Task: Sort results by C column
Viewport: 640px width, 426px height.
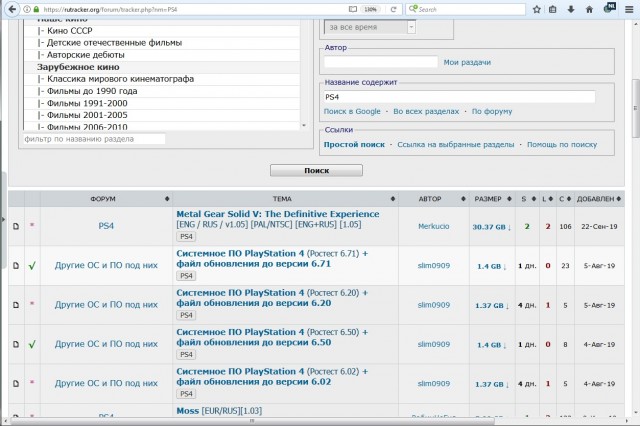Action: point(565,199)
